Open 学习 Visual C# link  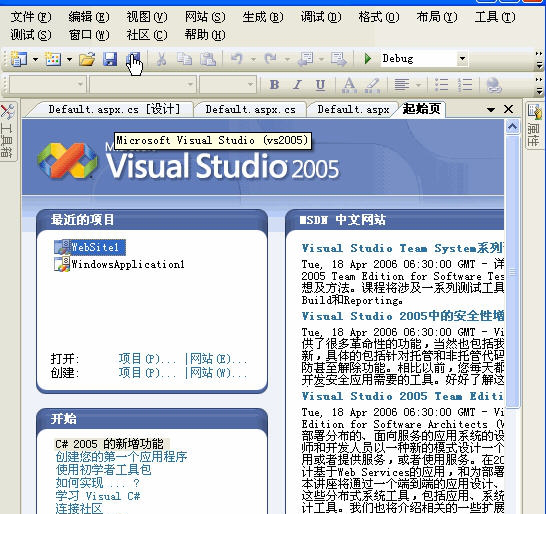[98, 496]
